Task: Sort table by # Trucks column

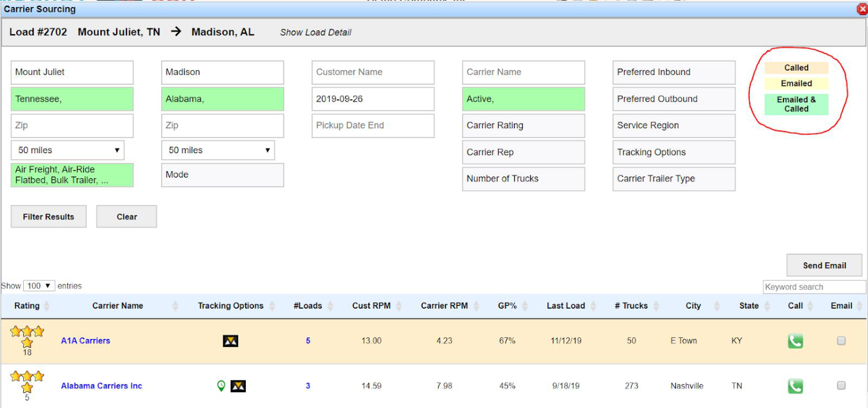Action: 631,306
